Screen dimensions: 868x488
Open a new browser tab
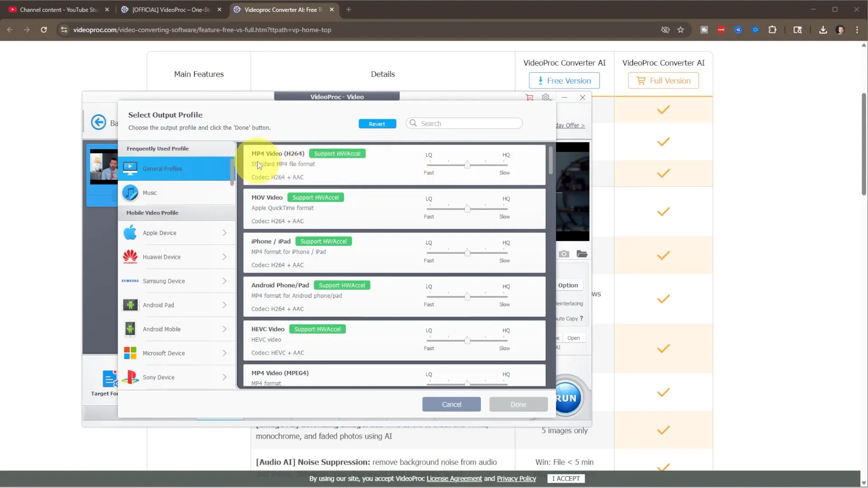point(349,9)
